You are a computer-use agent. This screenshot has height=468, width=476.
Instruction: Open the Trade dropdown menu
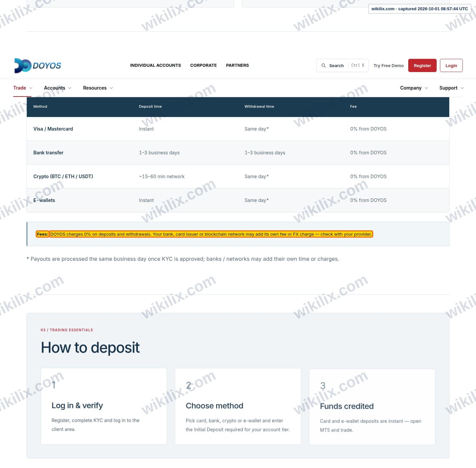pos(23,88)
